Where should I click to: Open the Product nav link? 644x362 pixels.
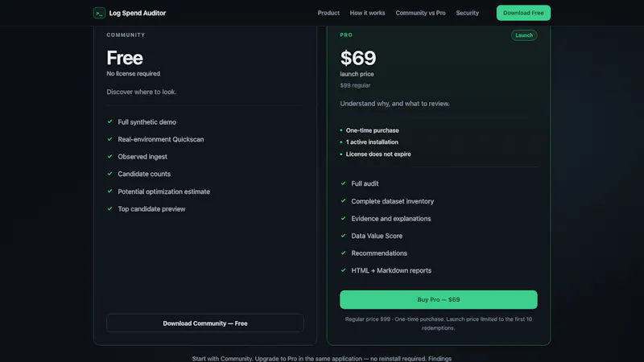(328, 13)
